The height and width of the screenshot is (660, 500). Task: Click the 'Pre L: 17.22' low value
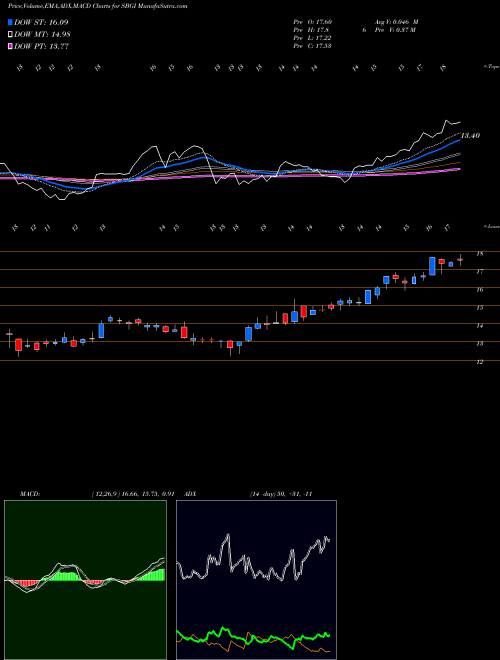(x=313, y=38)
